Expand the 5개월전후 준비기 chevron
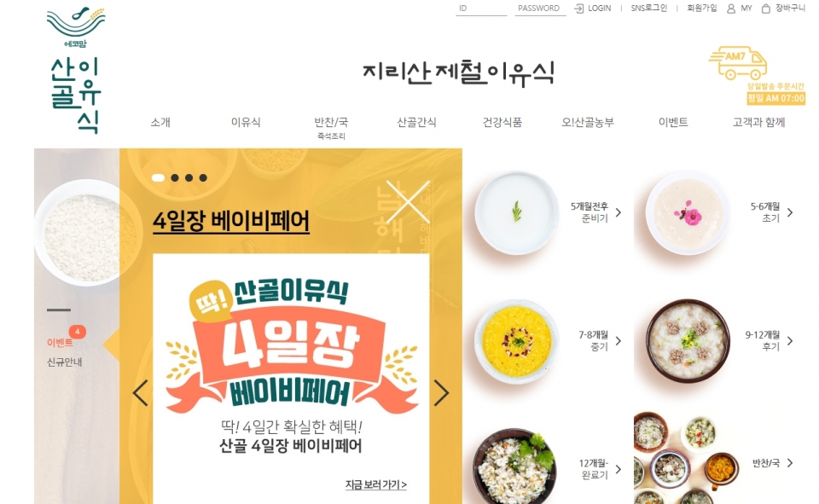The image size is (819, 504). pyautogui.click(x=619, y=212)
